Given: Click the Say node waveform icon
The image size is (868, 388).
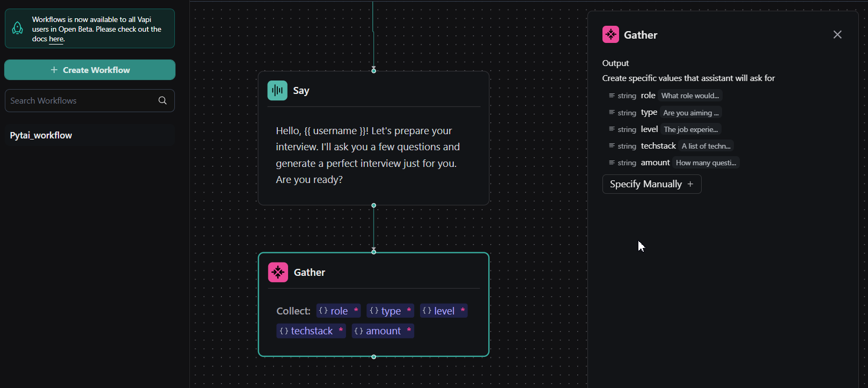Looking at the screenshot, I should (x=277, y=91).
